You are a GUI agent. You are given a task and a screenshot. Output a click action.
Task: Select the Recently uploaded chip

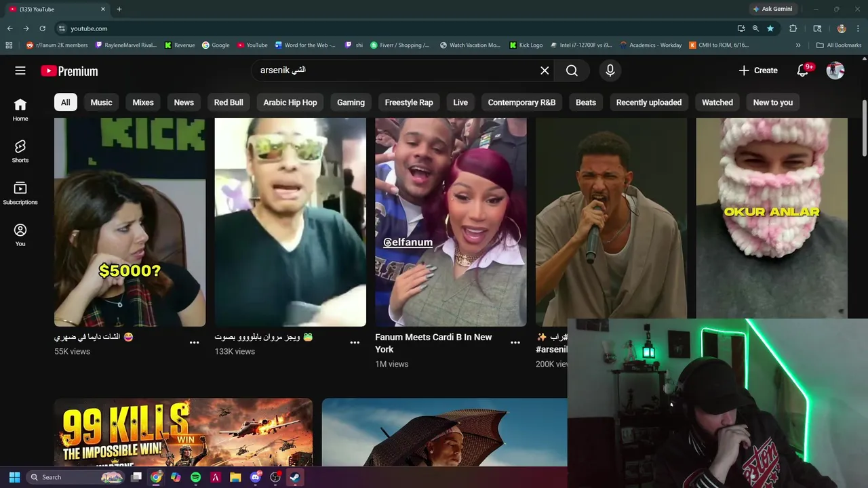[x=649, y=102]
